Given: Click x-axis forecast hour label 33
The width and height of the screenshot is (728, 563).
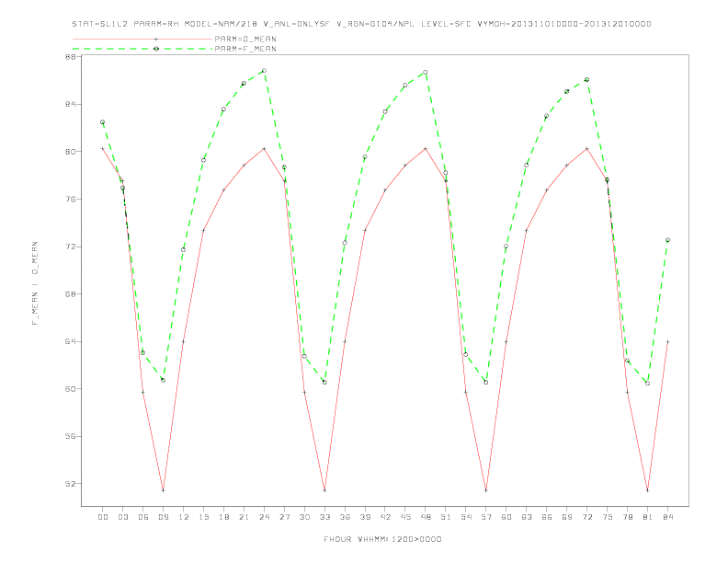Looking at the screenshot, I should point(324,517).
